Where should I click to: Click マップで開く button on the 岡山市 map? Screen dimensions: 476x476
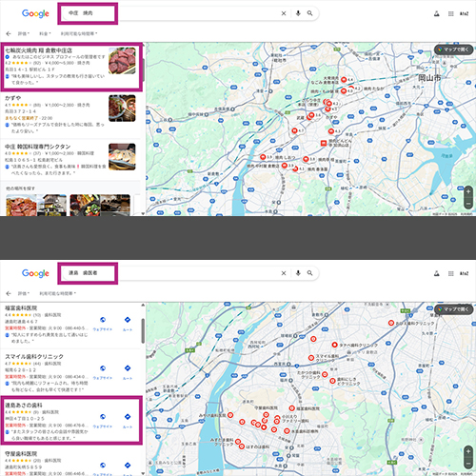(x=454, y=50)
